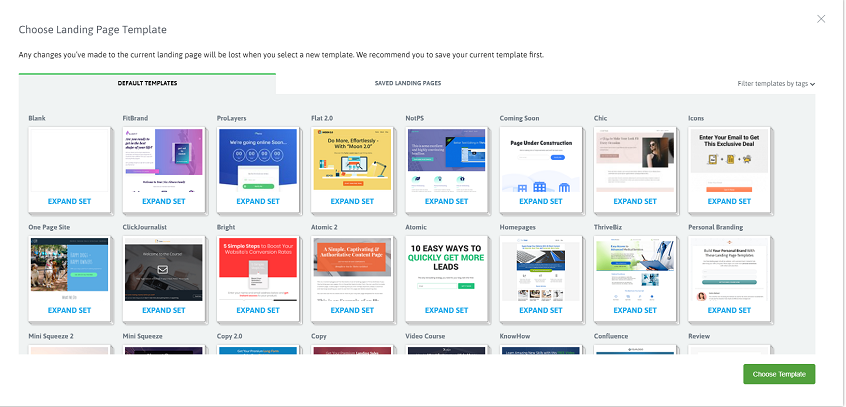Select the Atomic 2 template thumbnail
The image size is (846, 407).
tap(352, 269)
